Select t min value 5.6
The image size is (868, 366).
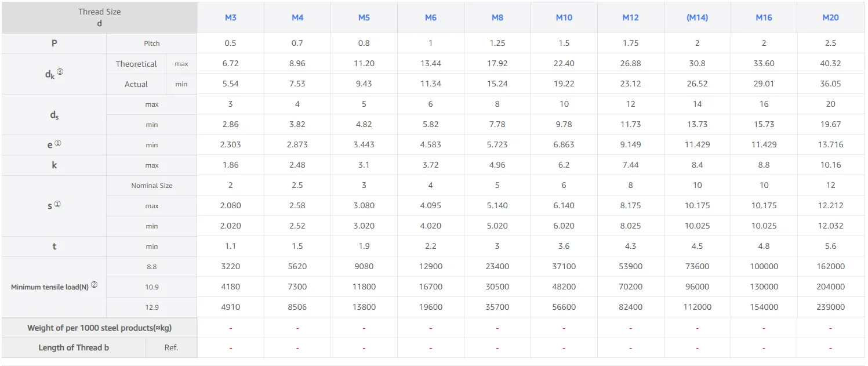(831, 246)
